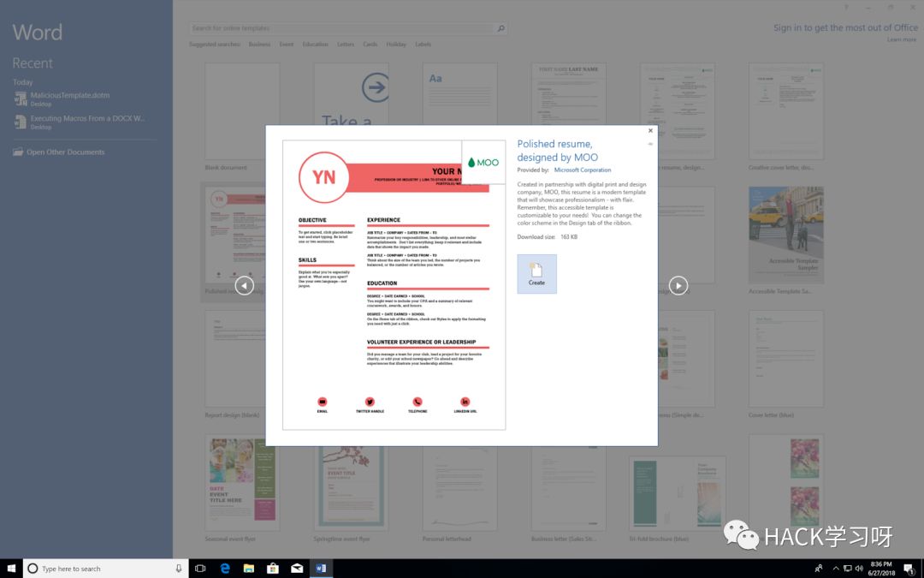Viewport: 924px width, 578px height.
Task: Select the Business suggested search
Action: (x=259, y=45)
